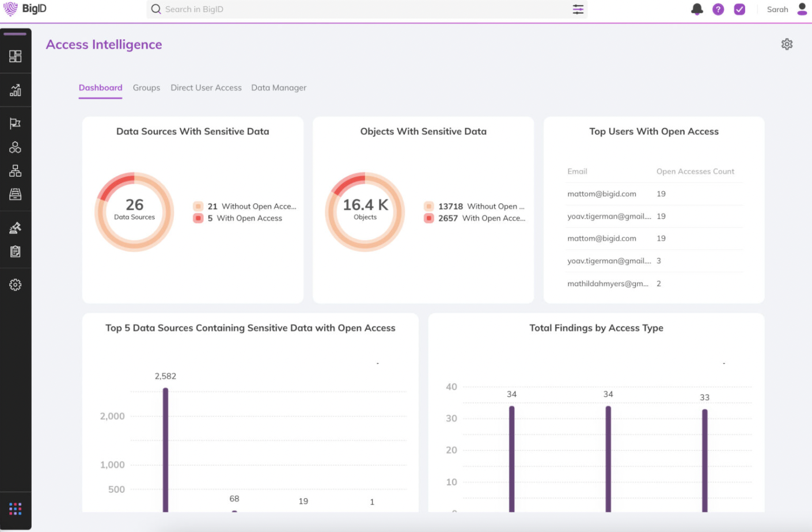Open the clipboard tasks sidebar icon
The height and width of the screenshot is (532, 812).
[x=16, y=252]
